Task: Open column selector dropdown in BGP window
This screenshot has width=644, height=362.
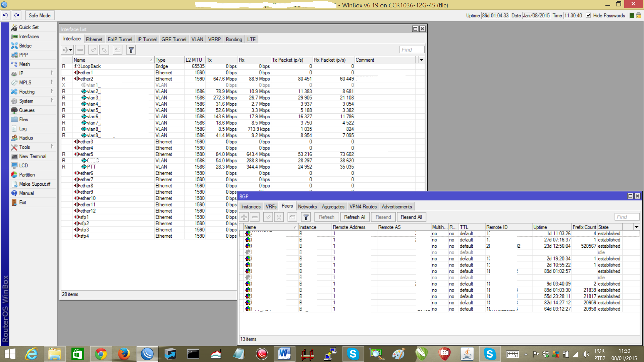Action: [x=636, y=227]
